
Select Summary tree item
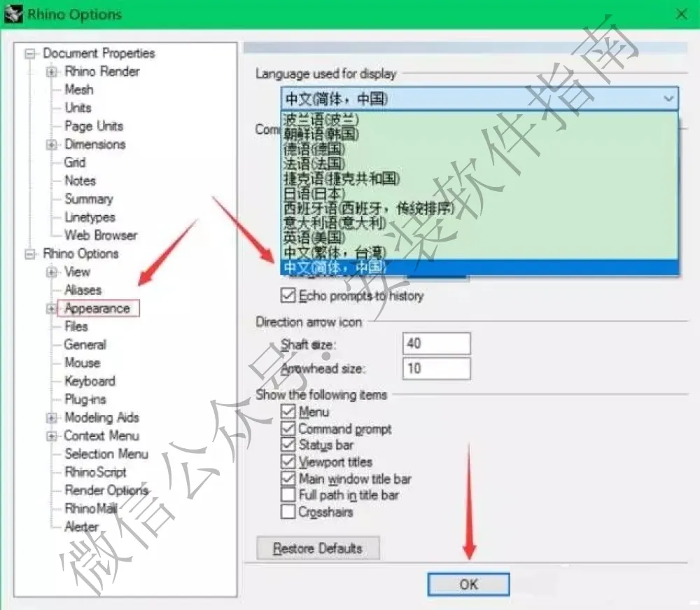89,199
